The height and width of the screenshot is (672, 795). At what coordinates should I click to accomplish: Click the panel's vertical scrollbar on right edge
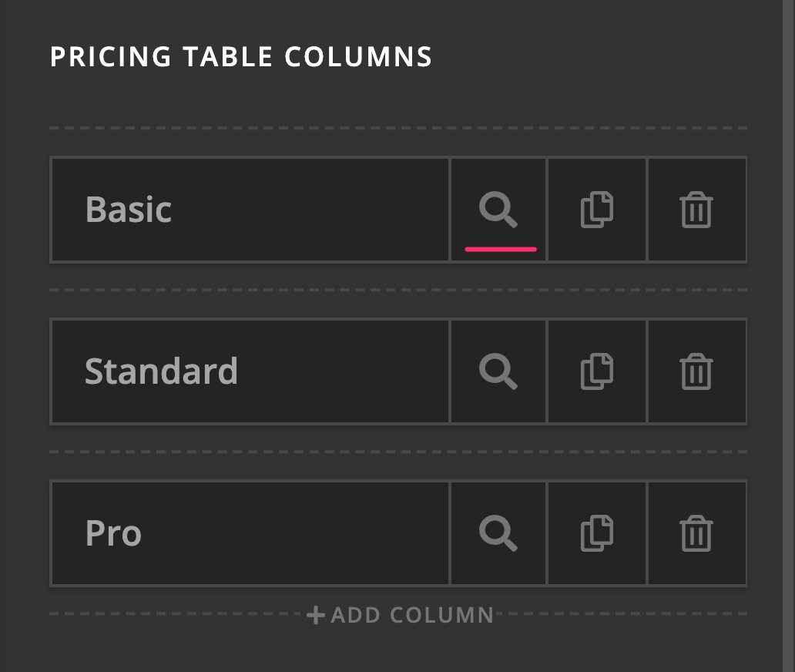[x=788, y=336]
